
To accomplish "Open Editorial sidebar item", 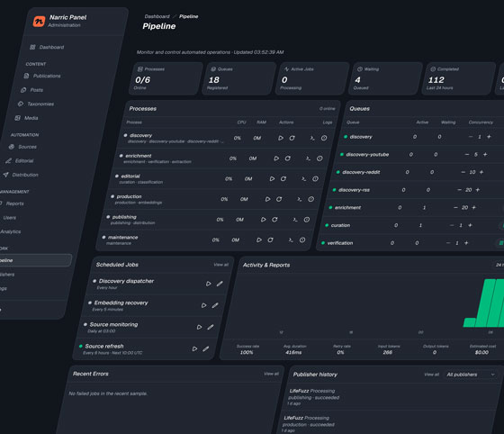I will (19, 161).
